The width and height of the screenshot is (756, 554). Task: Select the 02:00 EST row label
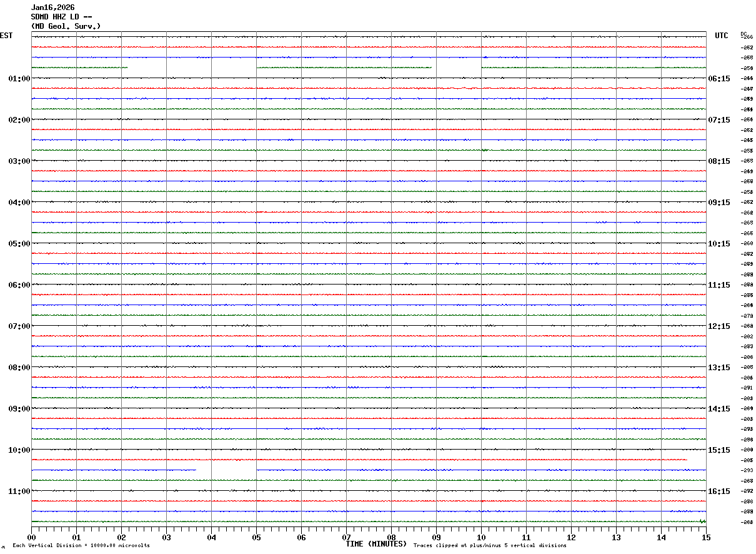coord(19,120)
